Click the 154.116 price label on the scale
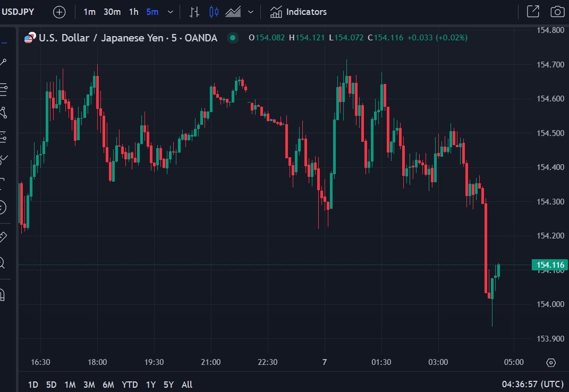 [x=548, y=264]
